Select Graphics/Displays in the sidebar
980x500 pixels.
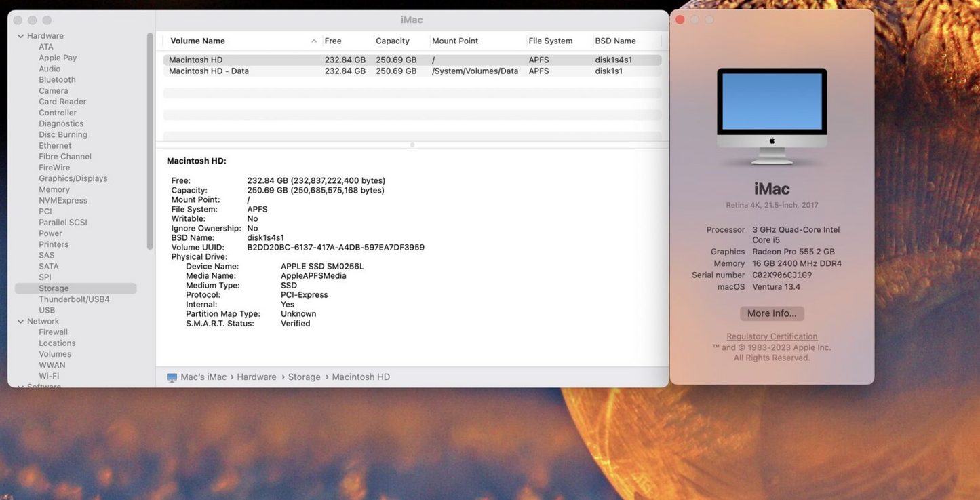click(x=73, y=177)
